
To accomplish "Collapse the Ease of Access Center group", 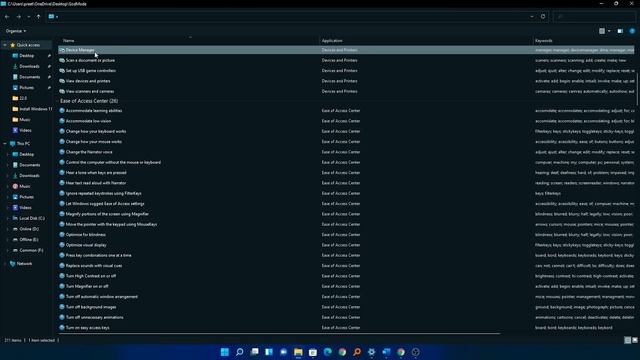I will click(x=57, y=101).
